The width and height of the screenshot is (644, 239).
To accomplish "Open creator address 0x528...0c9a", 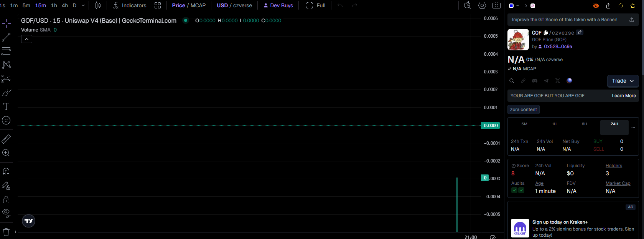I will click(x=558, y=46).
